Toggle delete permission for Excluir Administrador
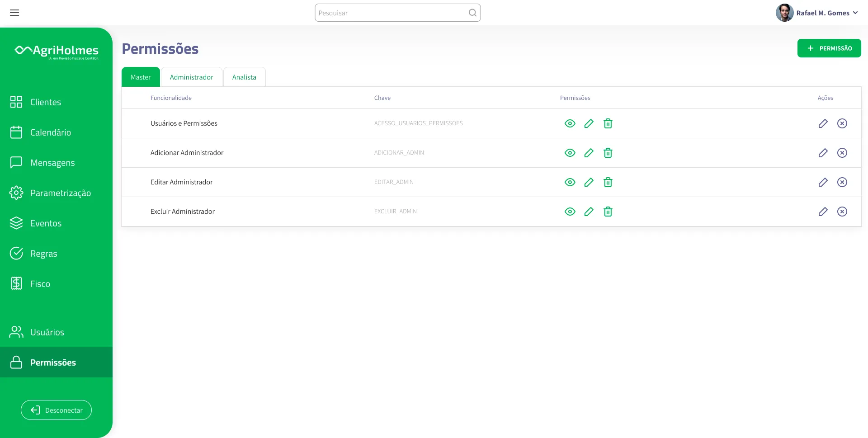The image size is (868, 438). pyautogui.click(x=608, y=212)
